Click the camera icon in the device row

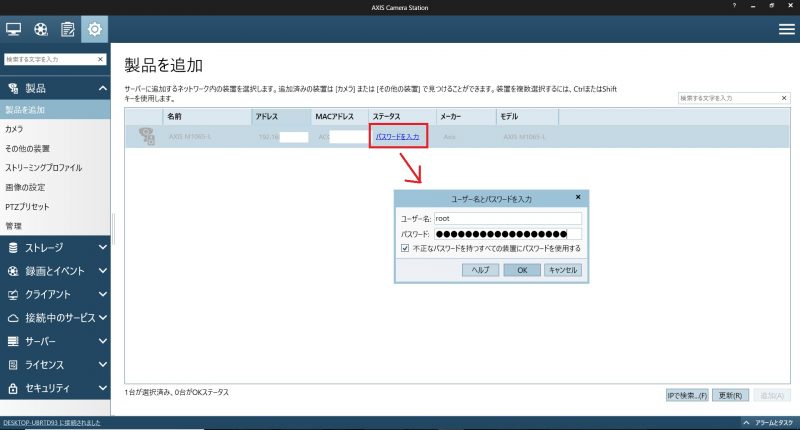tap(147, 136)
